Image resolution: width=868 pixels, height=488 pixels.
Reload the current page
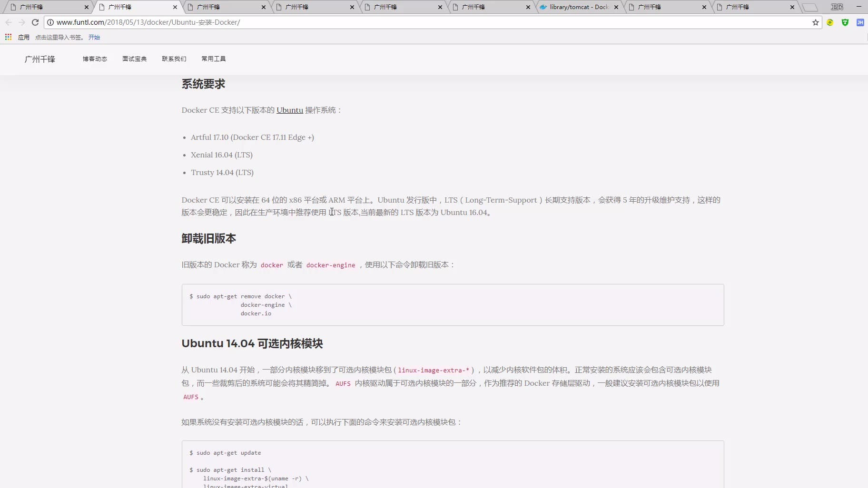(x=35, y=22)
